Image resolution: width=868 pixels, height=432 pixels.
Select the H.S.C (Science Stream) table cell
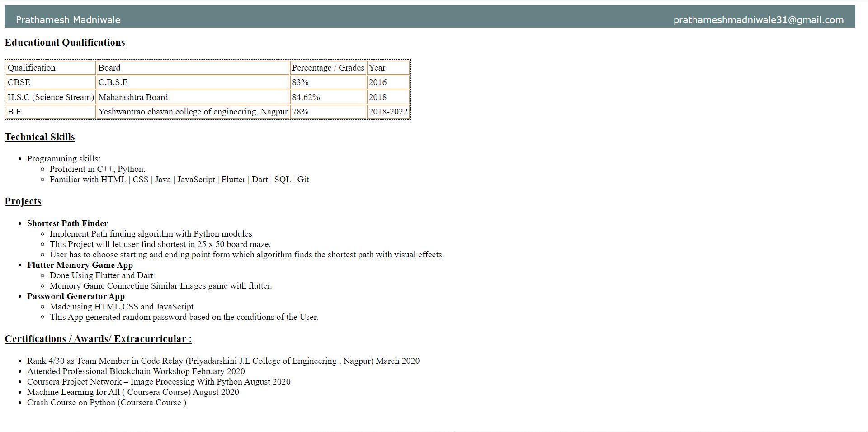pos(51,97)
